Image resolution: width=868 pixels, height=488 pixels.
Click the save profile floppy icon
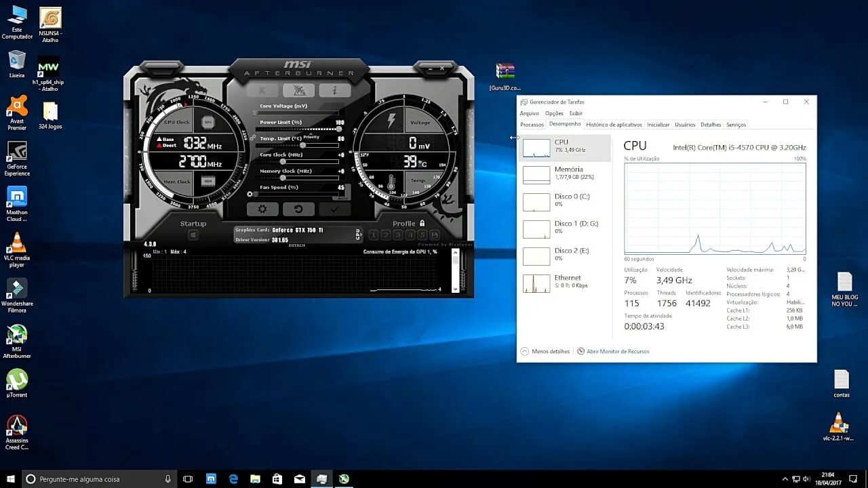tap(434, 235)
